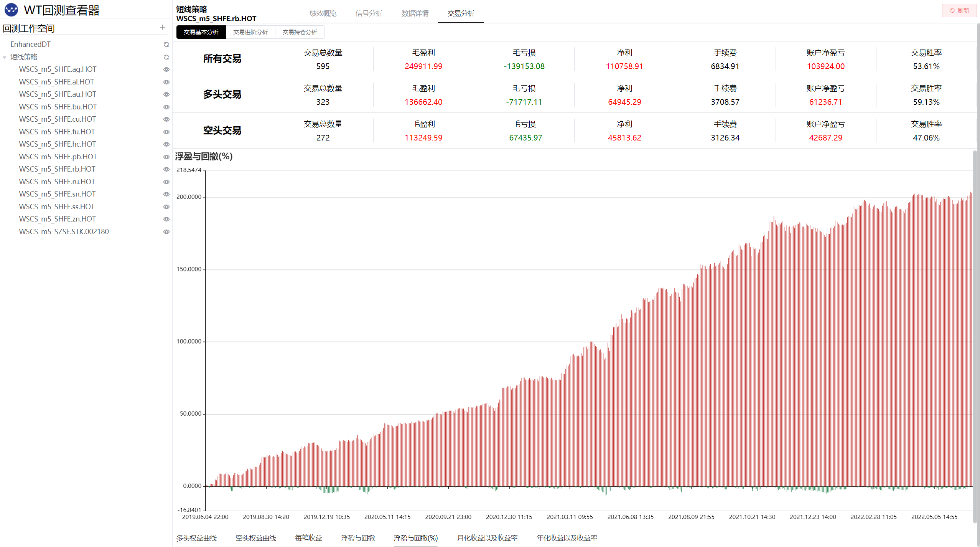Toggle view of WSCS_m5_SHFE.sn.HOT entry

pyautogui.click(x=166, y=194)
